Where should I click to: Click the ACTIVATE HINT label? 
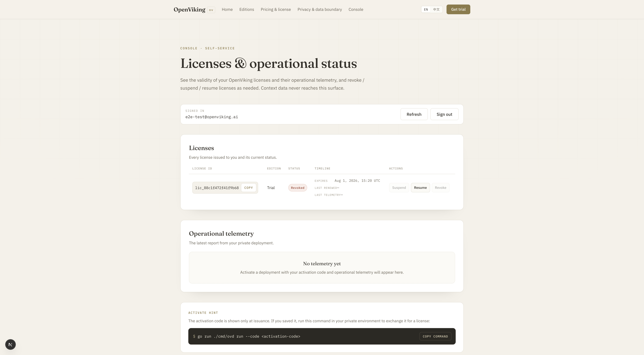point(203,313)
